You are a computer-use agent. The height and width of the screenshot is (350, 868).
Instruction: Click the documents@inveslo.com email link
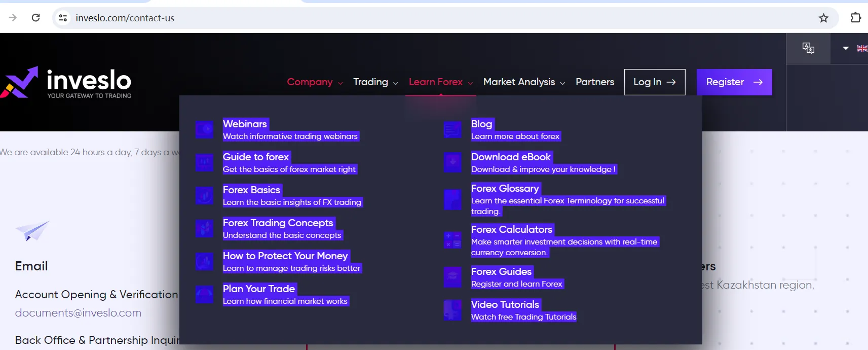(78, 313)
